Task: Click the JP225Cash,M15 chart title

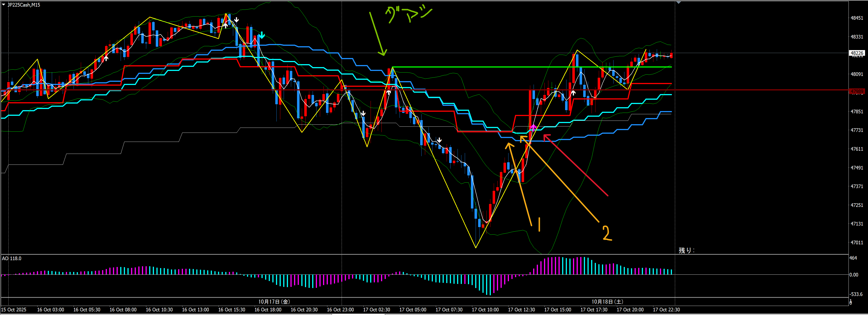Action: [x=24, y=5]
